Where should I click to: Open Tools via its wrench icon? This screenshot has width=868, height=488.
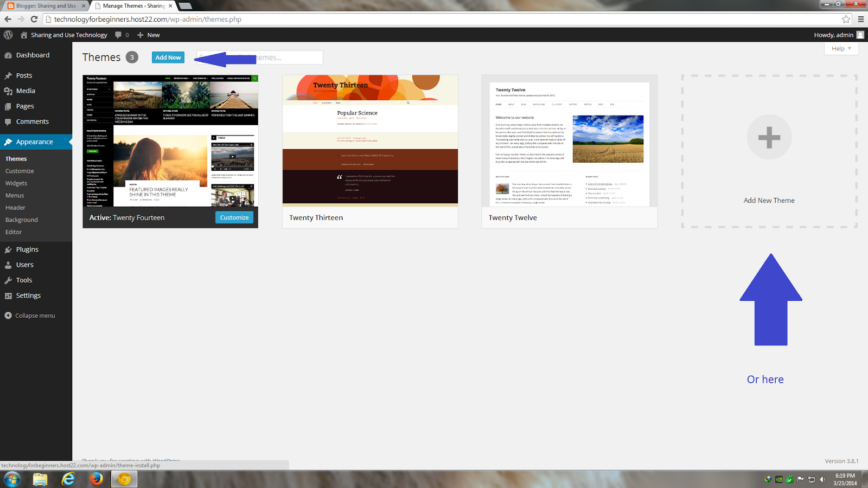click(8, 280)
